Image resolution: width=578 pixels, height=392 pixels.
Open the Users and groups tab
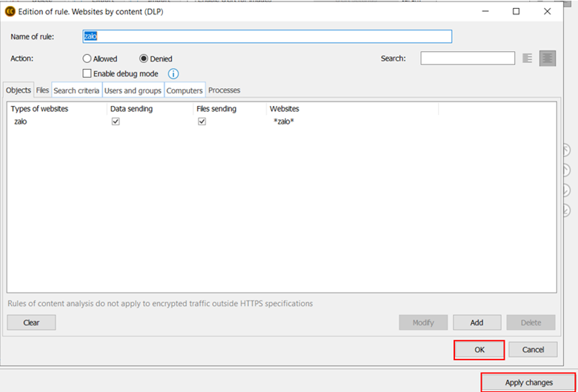[x=133, y=90]
